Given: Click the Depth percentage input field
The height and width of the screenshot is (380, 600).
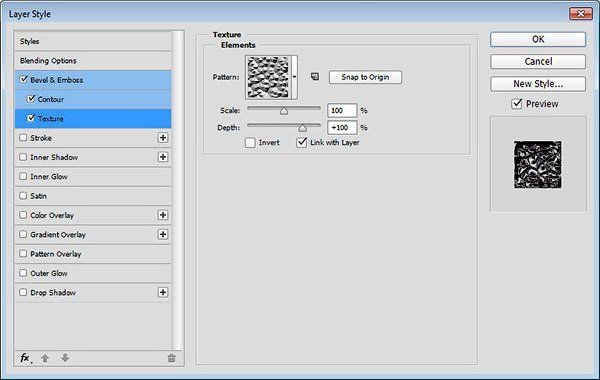Looking at the screenshot, I should pyautogui.click(x=342, y=127).
